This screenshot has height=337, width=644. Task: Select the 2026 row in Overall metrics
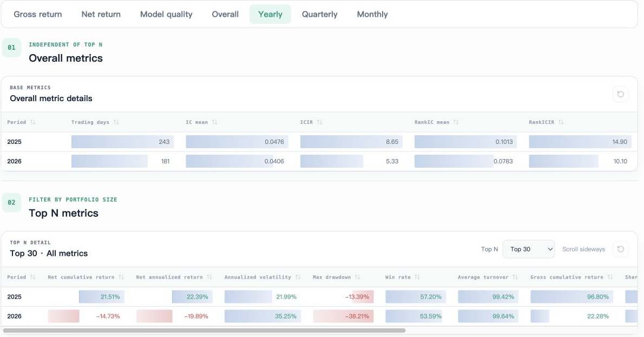[319, 161]
